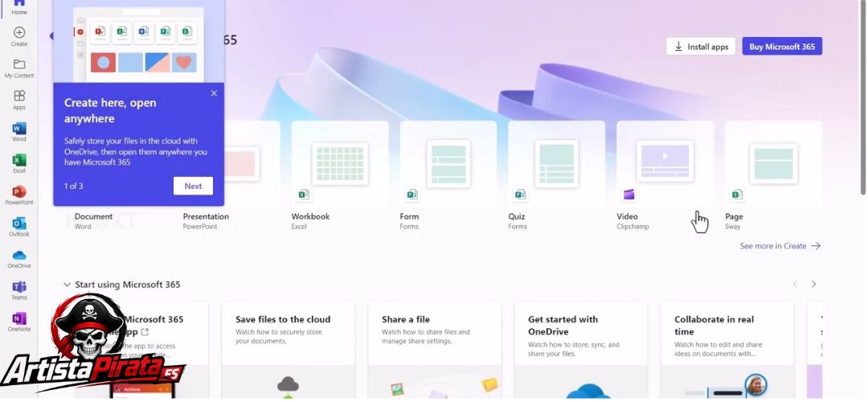Open Home in the left sidebar
Image resolution: width=868 pixels, height=402 pixels.
pyautogui.click(x=18, y=7)
